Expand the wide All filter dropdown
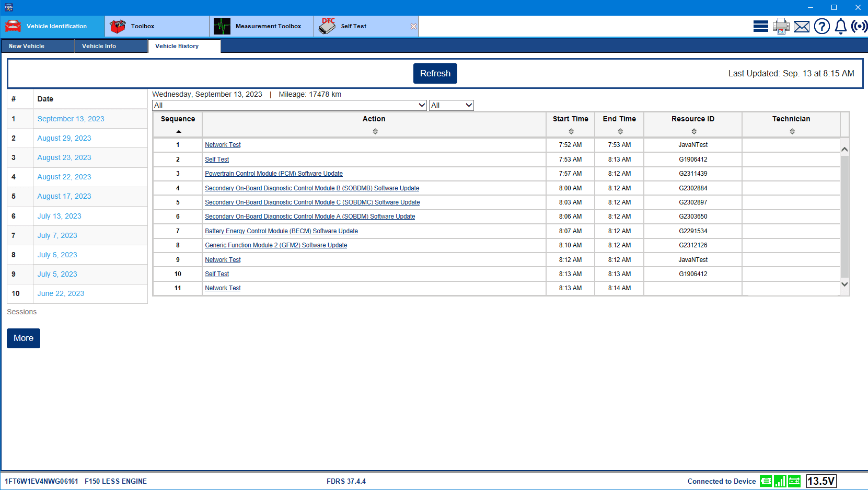This screenshot has width=868, height=490. click(x=290, y=105)
